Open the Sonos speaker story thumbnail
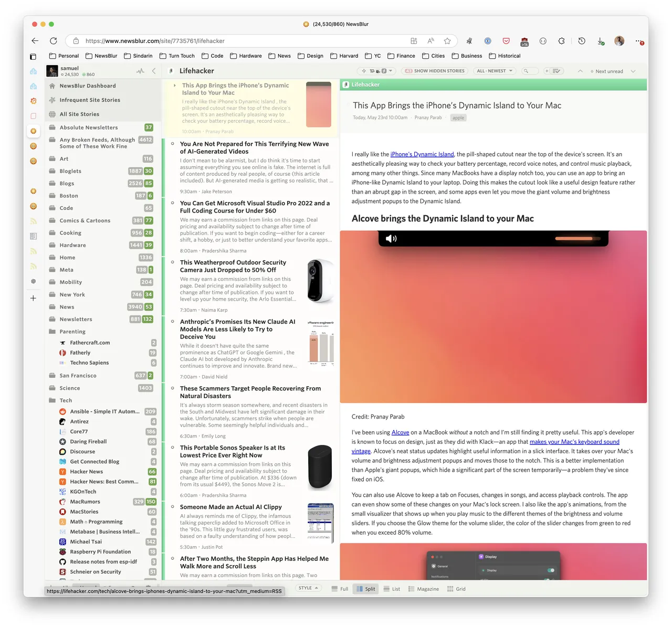 point(320,467)
